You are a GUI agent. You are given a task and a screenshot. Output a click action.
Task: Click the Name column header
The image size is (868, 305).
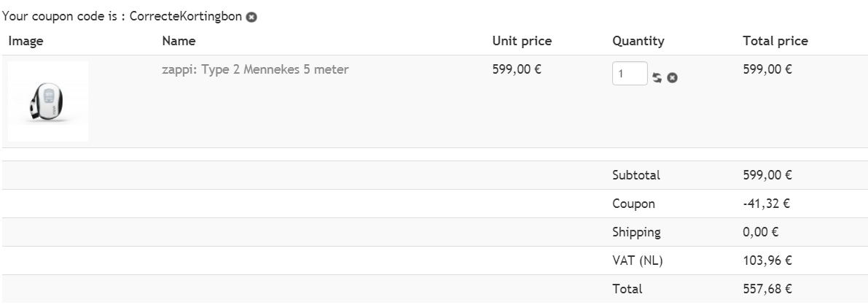pos(179,42)
